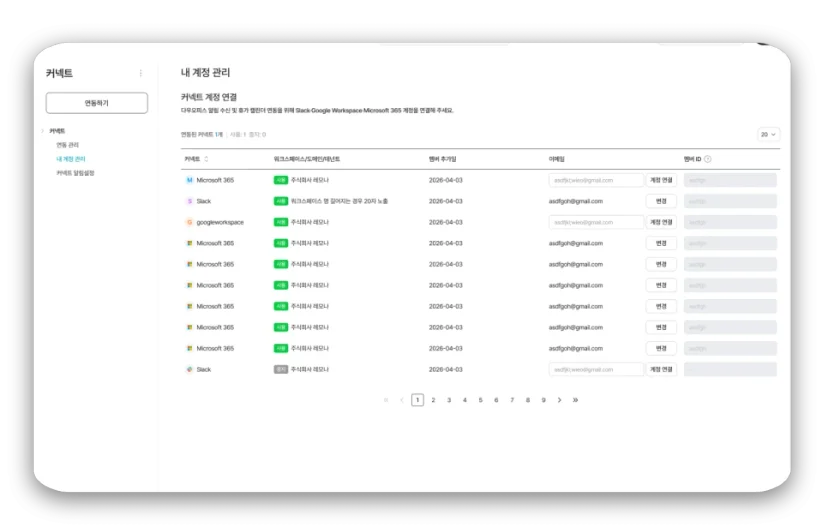Go to page 2
828x528 pixels.
433,400
